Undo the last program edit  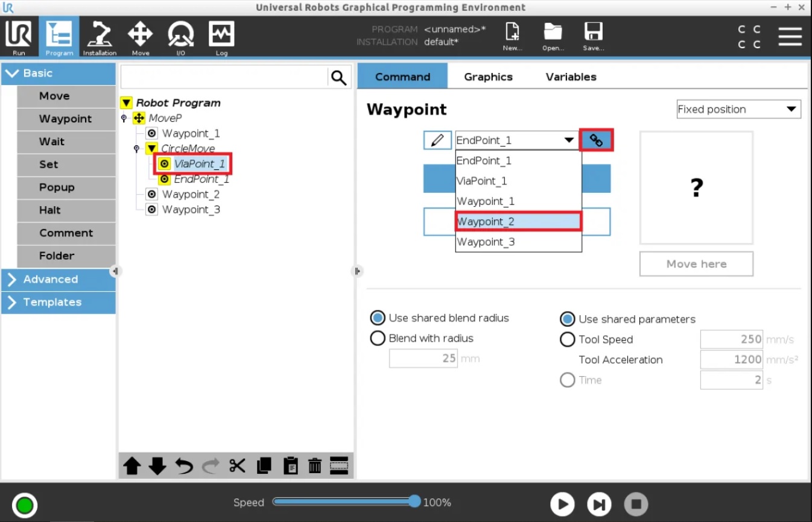(184, 466)
